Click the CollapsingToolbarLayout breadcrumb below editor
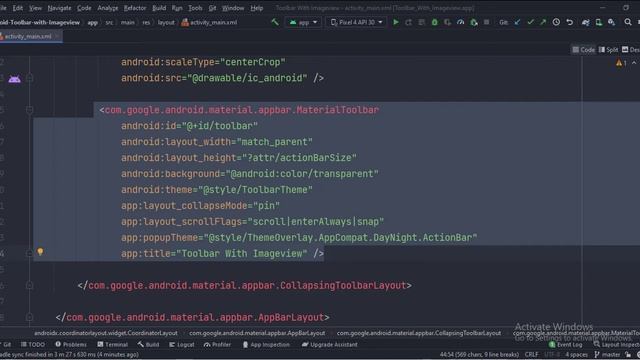Image resolution: width=640 pixels, height=360 pixels. click(419, 333)
